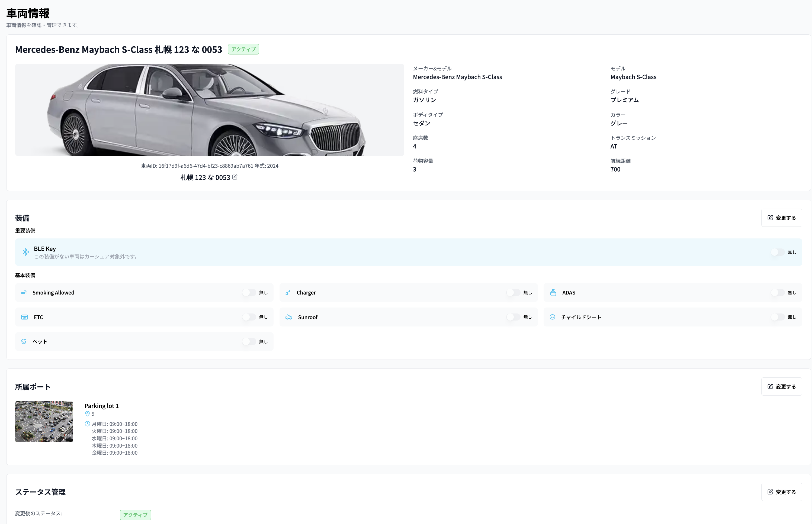Image resolution: width=812 pixels, height=524 pixels.
Task: Click 変更する in ステータス管理 section
Action: click(x=781, y=492)
